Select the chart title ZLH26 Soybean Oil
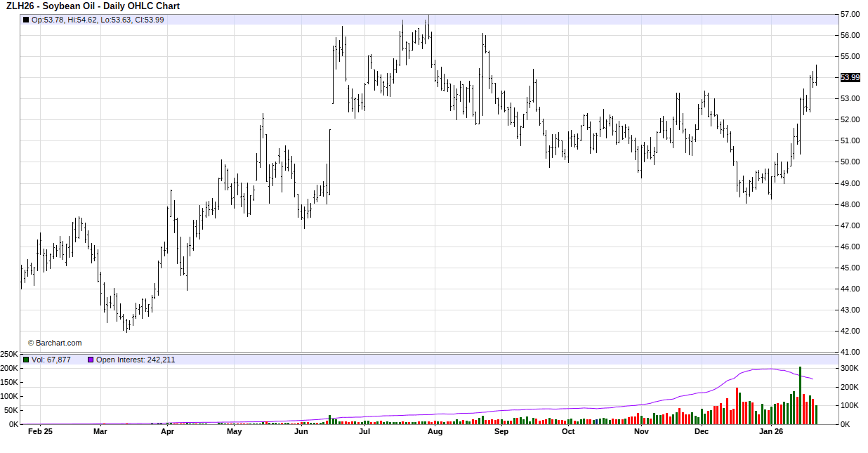 [93, 6]
